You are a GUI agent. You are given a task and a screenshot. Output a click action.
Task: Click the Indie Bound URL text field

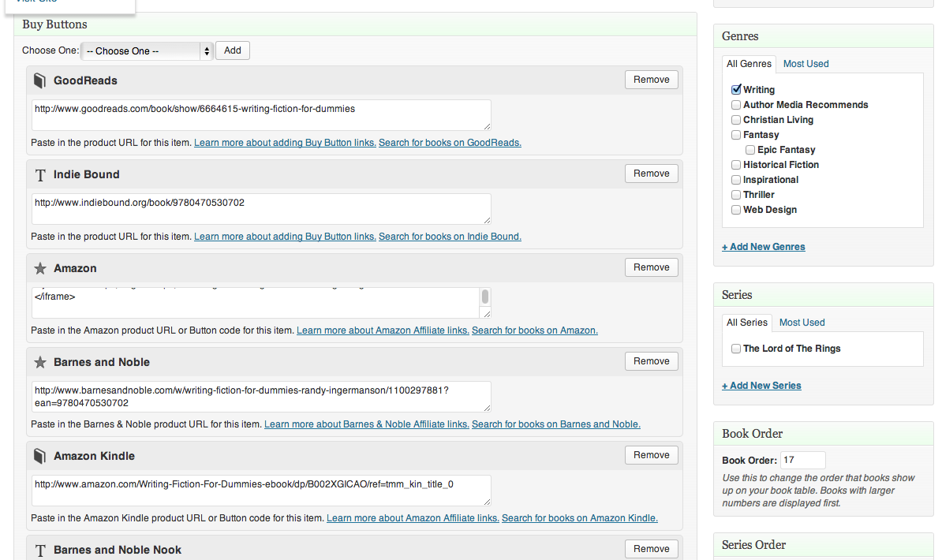261,209
